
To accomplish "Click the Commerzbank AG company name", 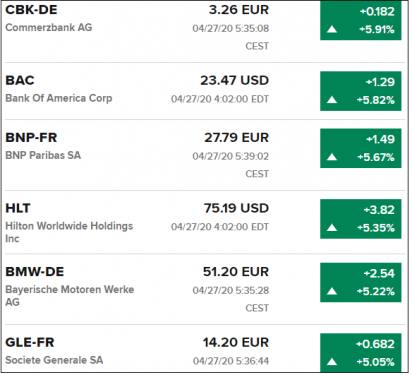I will click(49, 27).
